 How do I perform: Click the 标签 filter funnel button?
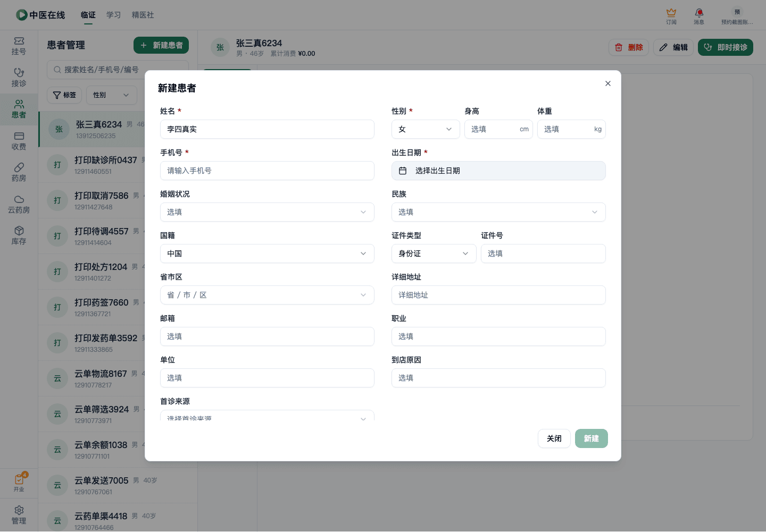coord(64,95)
